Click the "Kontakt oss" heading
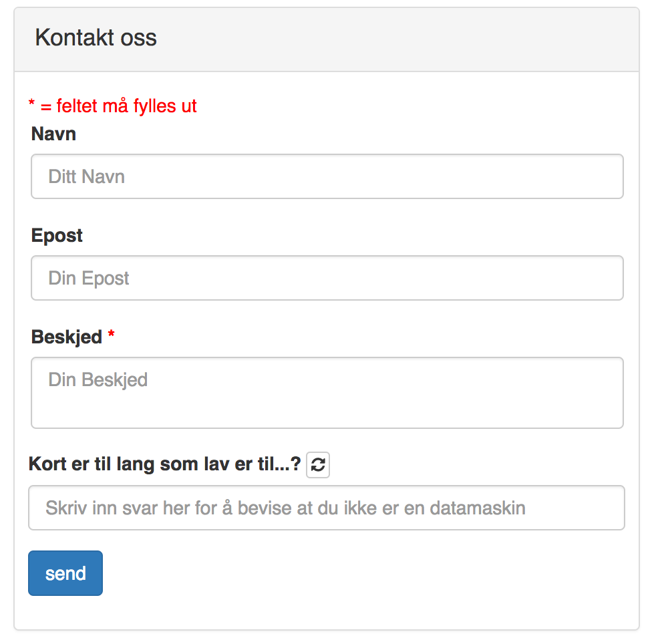656x644 pixels. point(96,37)
